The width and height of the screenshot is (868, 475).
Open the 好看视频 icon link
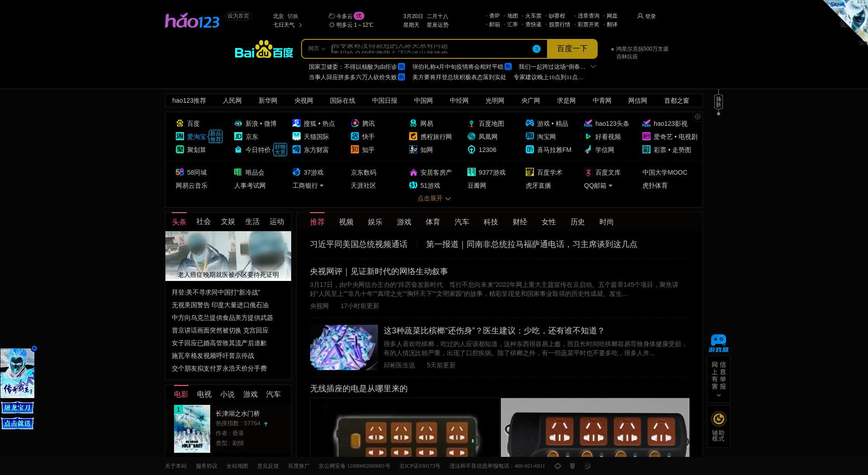click(x=588, y=137)
